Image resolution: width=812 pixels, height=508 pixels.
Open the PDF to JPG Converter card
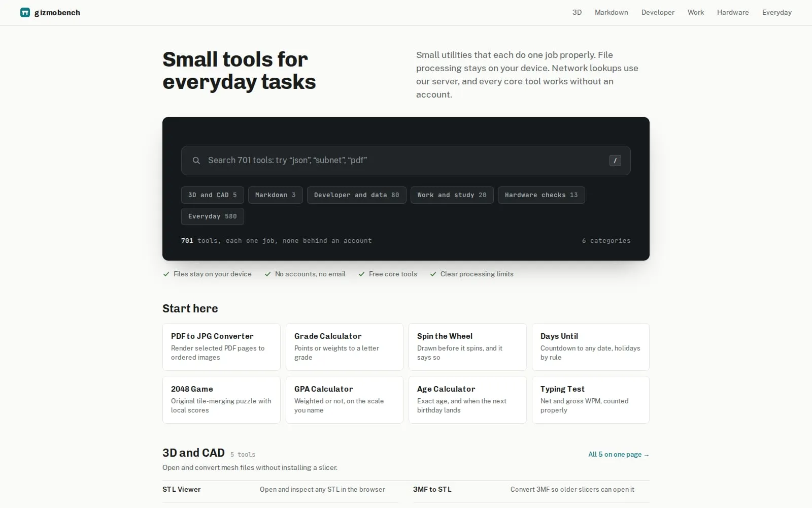pyautogui.click(x=221, y=347)
